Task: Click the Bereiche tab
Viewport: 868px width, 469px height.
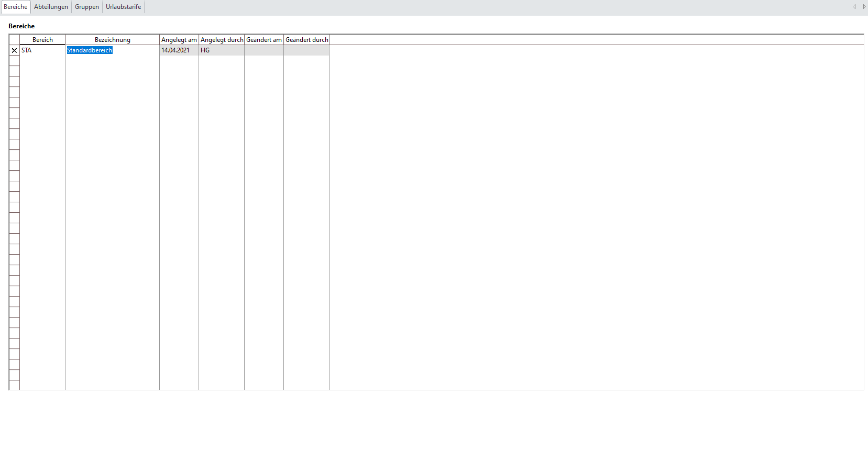Action: (x=16, y=7)
